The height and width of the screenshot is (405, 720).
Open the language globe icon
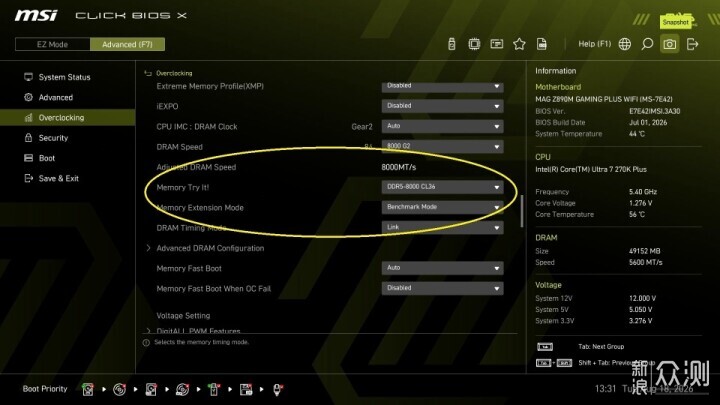tap(624, 44)
